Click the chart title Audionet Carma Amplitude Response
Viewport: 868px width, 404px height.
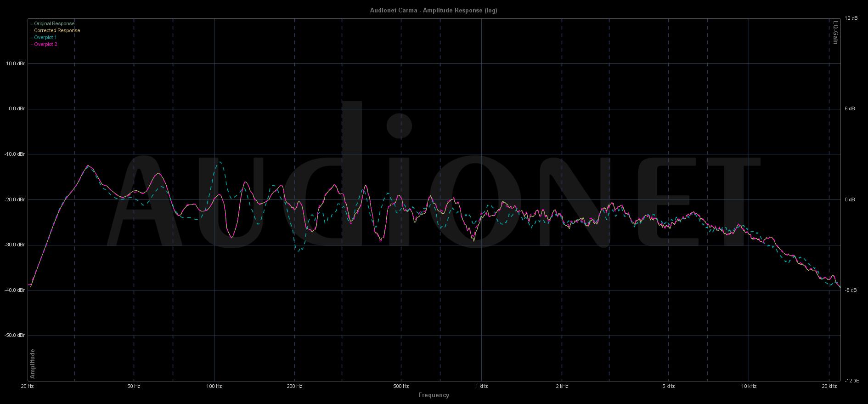point(434,10)
